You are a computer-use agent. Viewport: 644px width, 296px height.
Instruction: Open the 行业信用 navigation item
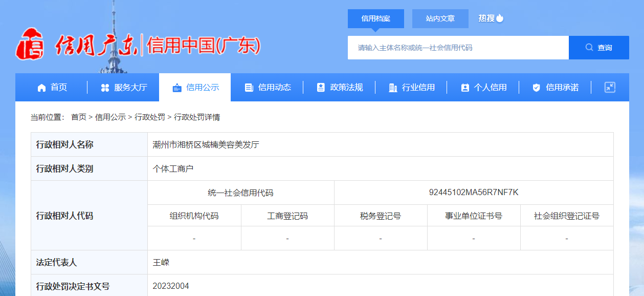pos(411,88)
